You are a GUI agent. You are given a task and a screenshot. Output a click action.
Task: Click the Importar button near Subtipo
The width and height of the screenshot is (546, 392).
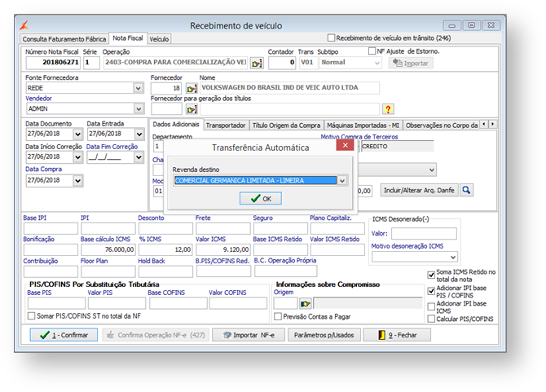click(411, 63)
